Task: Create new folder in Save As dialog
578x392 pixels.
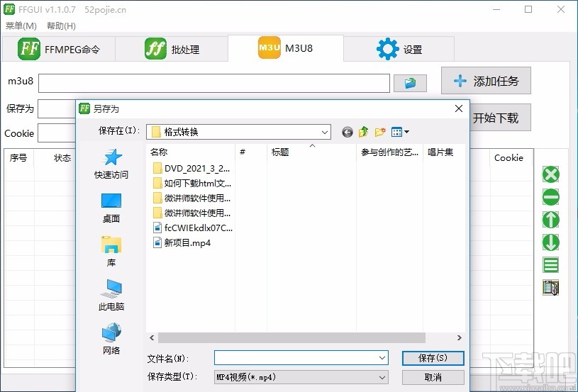Action: (x=380, y=132)
